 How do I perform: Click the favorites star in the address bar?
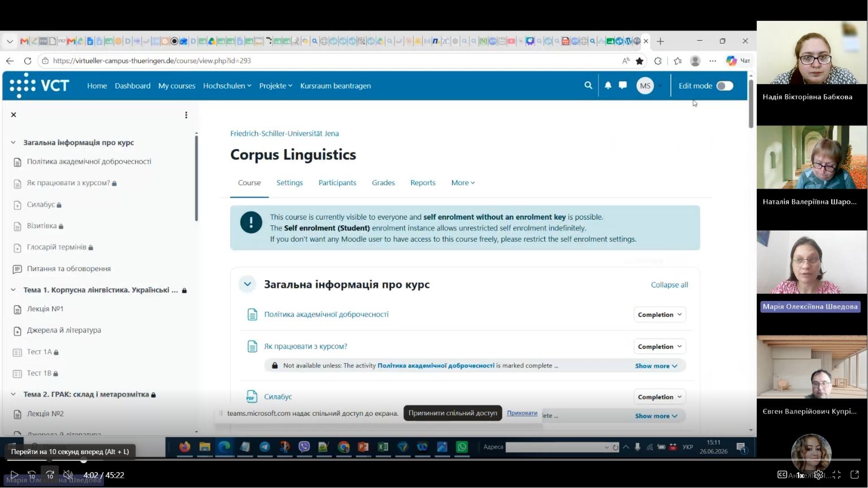click(640, 60)
